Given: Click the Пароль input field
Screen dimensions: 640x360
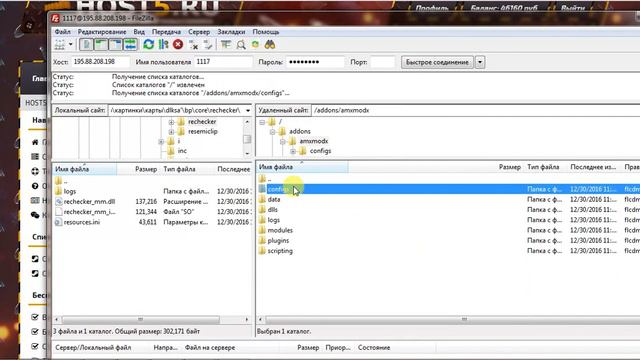Looking at the screenshot, I should tap(315, 62).
